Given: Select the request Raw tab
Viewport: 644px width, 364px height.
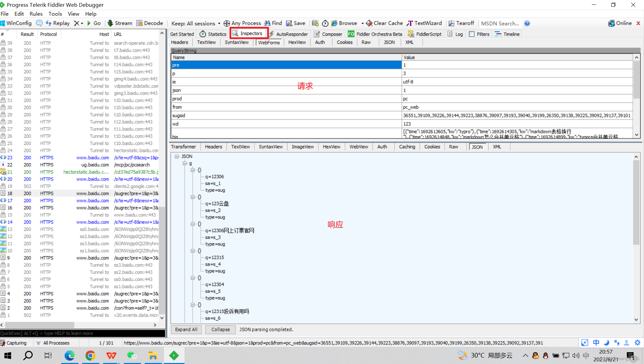Looking at the screenshot, I should tap(366, 42).
